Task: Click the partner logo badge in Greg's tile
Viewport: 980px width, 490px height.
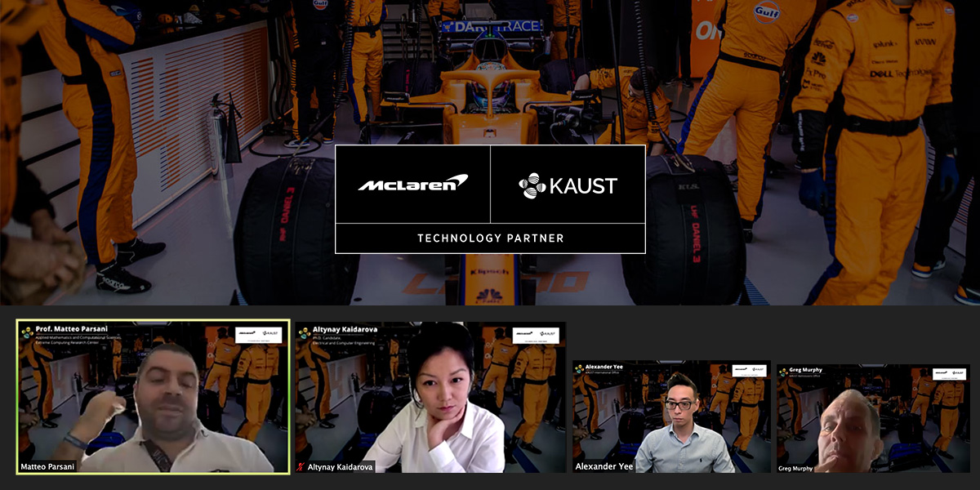Action: point(949,374)
